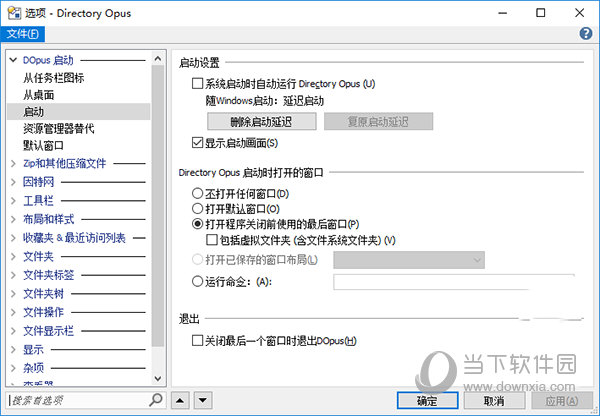Enable 关闭最后一个窗口时退出DOpus checkbox
Viewport: 600px width, 416px height.
click(x=197, y=341)
